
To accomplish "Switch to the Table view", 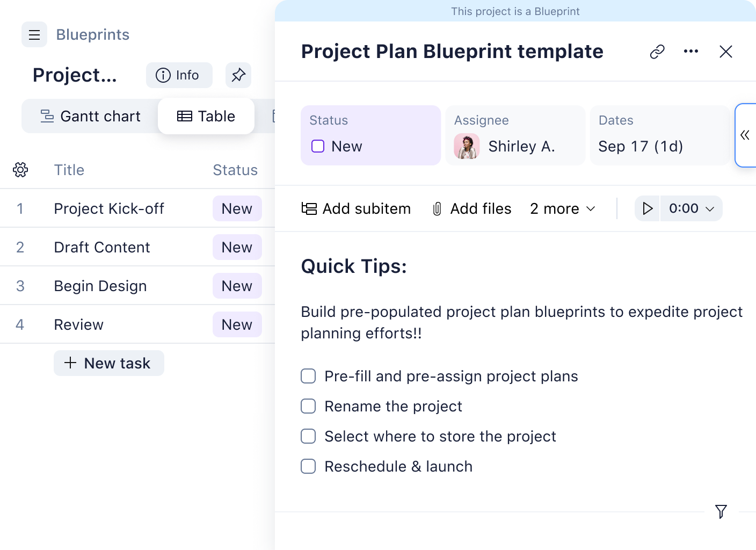I will click(x=206, y=116).
